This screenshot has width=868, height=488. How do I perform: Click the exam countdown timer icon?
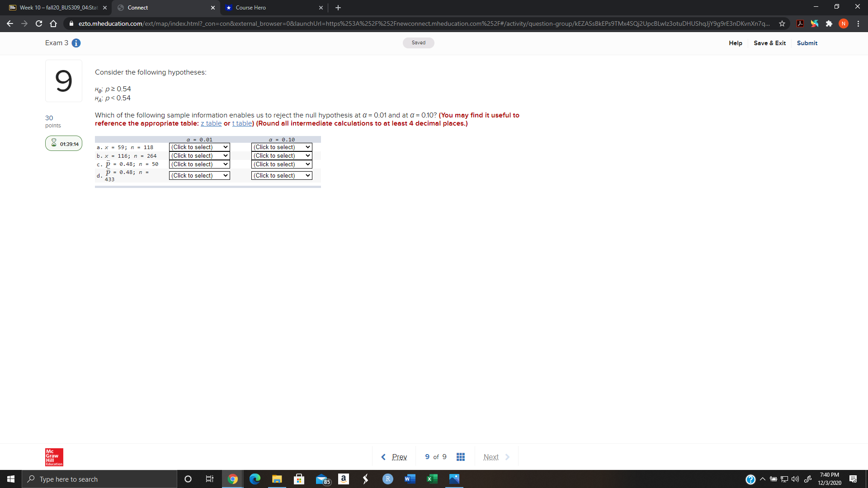(54, 143)
